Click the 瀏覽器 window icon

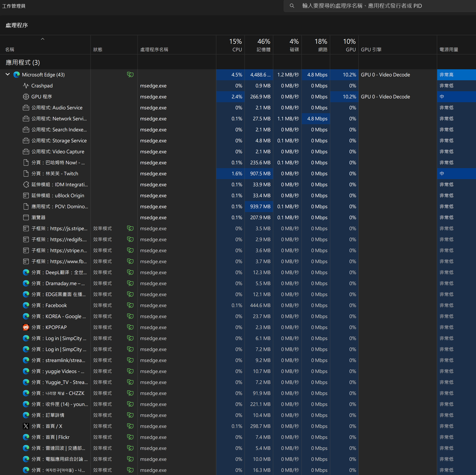coord(26,217)
